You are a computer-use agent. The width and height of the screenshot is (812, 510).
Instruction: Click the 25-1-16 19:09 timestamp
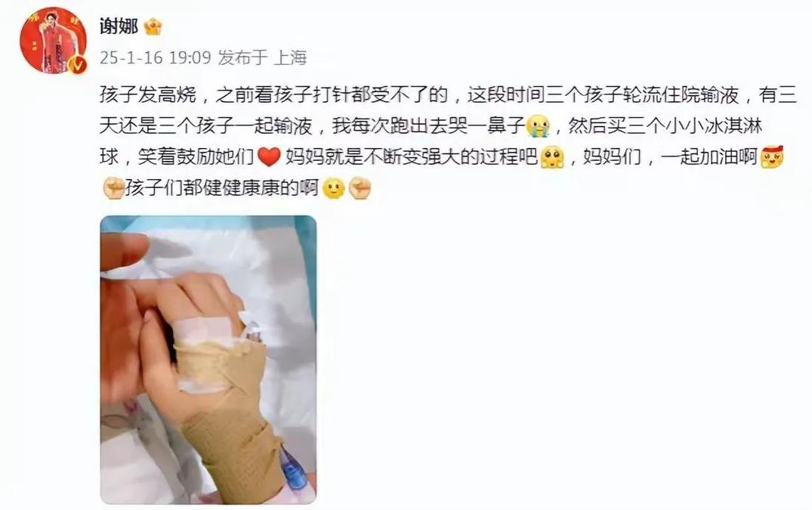tap(155, 57)
